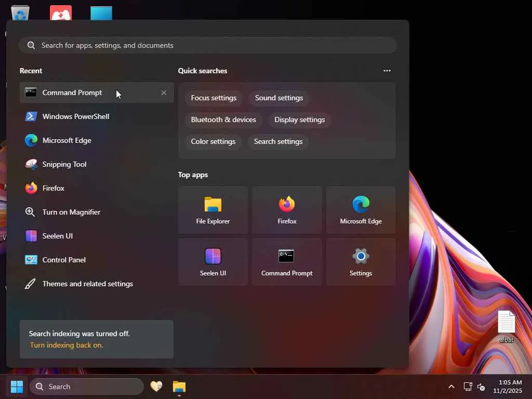Click the search box for apps and settings
The image size is (532, 399).
tap(208, 46)
